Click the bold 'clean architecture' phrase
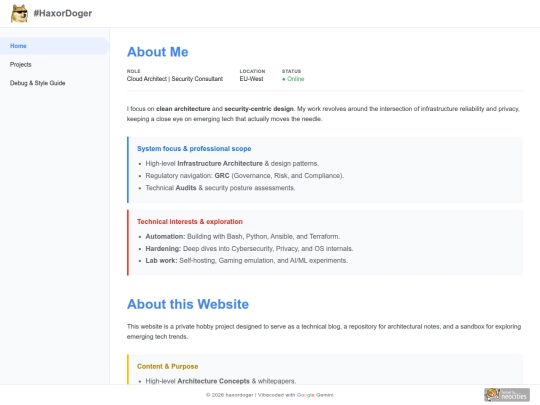Screen dimensions: 540x405 183,109
